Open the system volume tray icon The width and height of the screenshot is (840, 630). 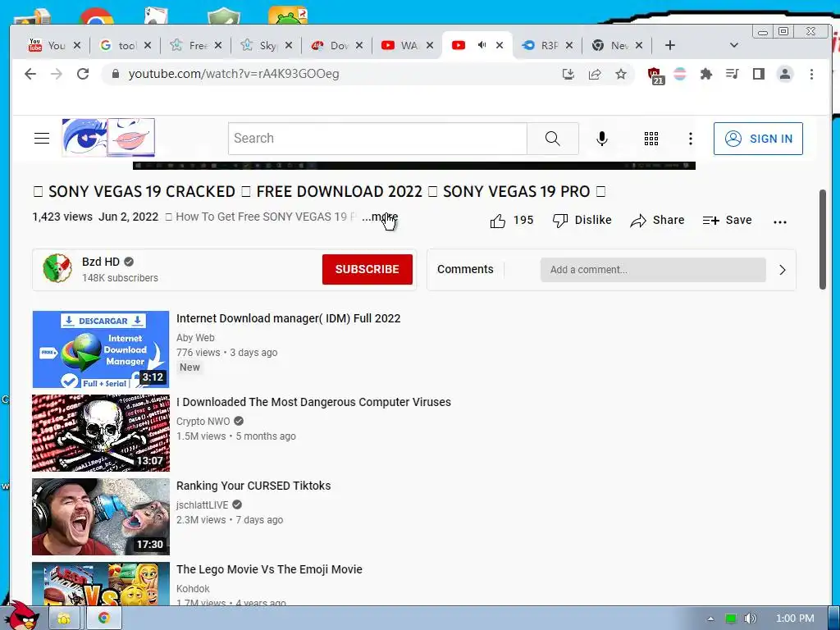[751, 619]
